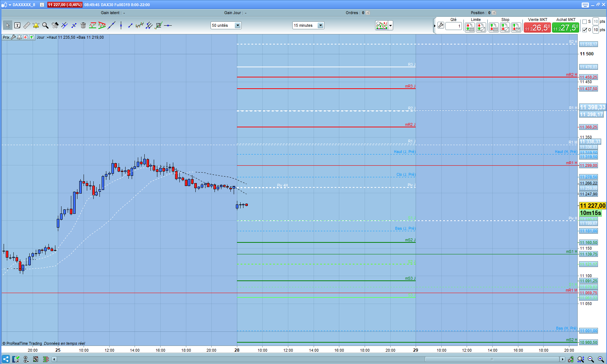The width and height of the screenshot is (607, 364).
Task: Click the yellow 11 227,00 price label
Action: click(593, 206)
